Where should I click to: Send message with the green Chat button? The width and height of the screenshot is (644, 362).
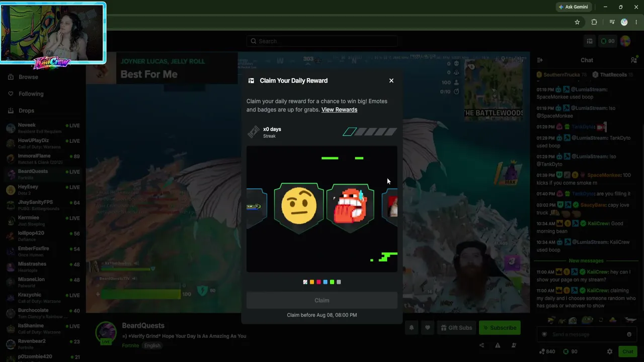point(628,351)
